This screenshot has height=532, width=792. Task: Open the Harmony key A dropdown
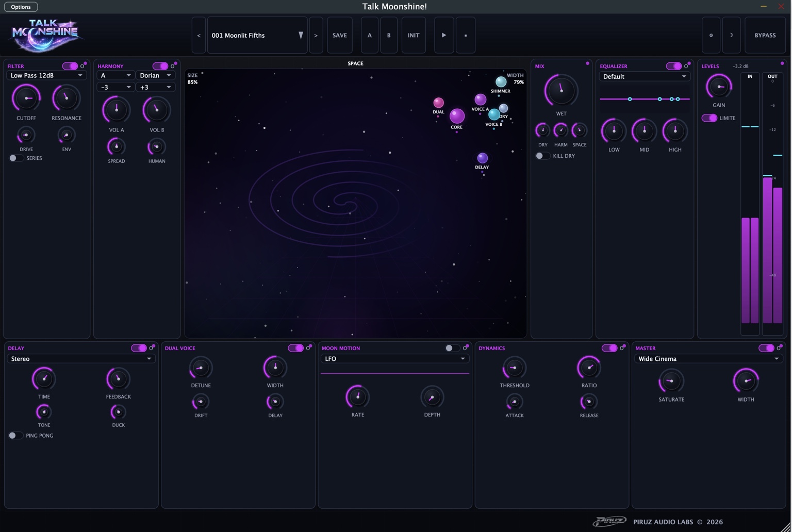tap(115, 75)
